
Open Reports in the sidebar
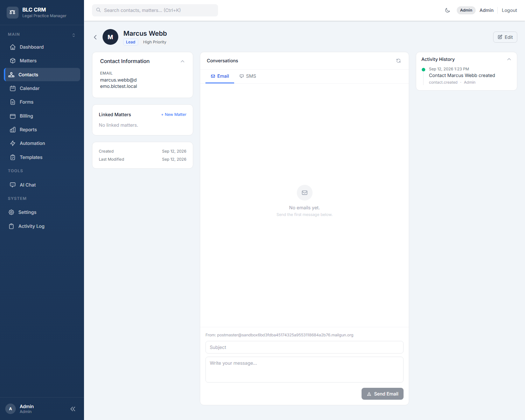[x=42, y=129]
